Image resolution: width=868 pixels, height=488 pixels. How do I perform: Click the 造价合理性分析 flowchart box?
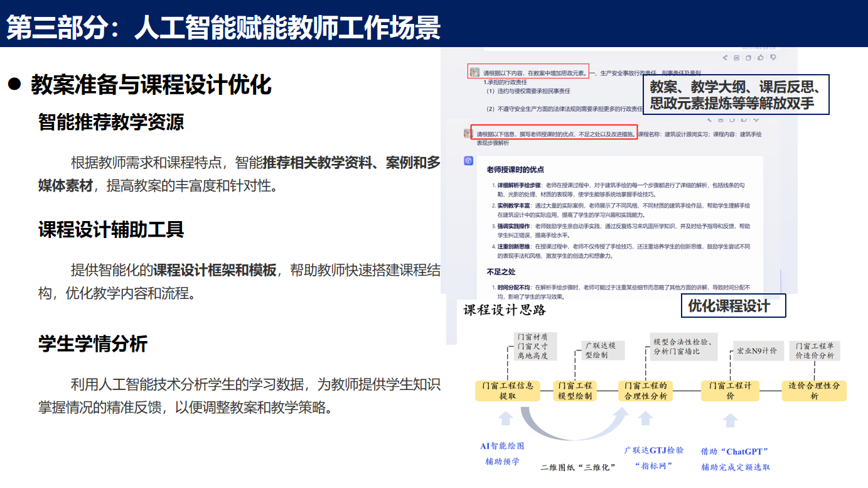click(814, 391)
